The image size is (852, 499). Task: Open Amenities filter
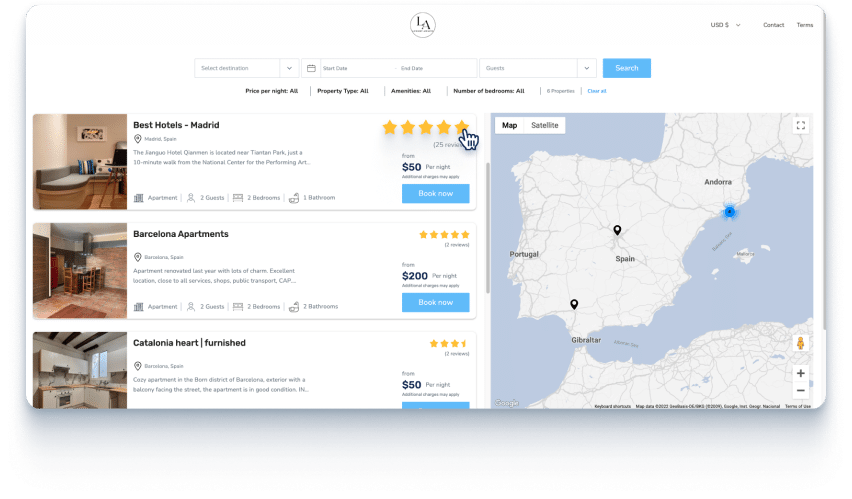point(411,91)
